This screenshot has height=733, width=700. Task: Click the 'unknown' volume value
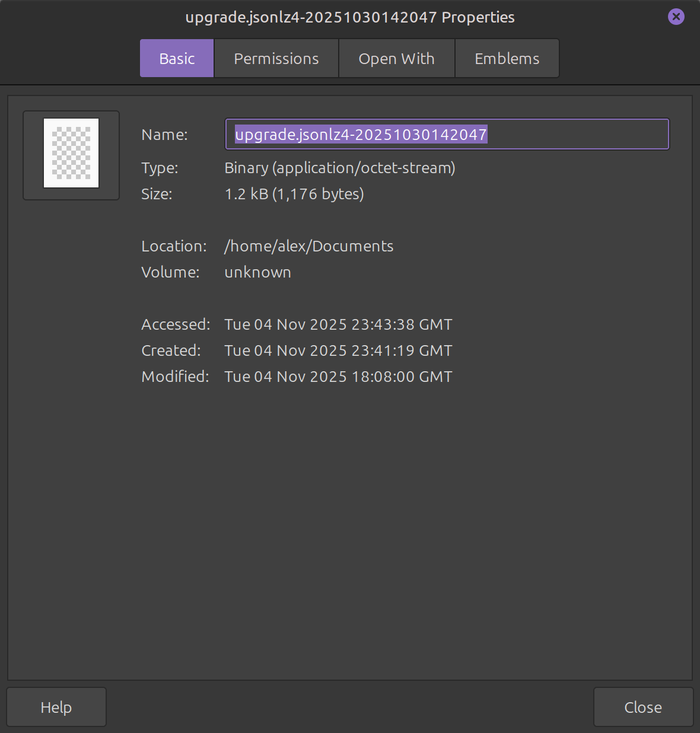tap(257, 272)
